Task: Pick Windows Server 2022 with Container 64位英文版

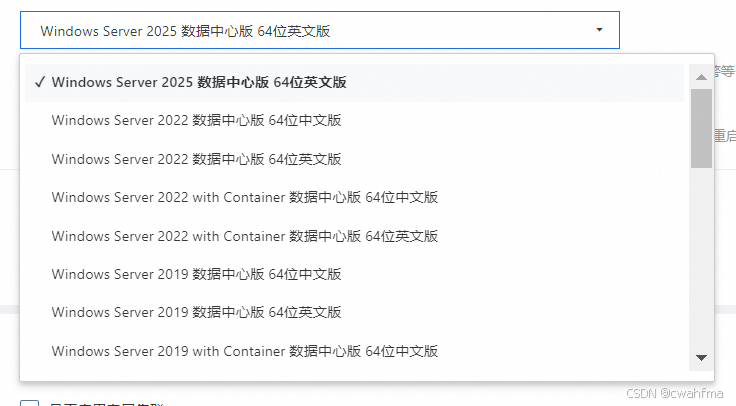Action: click(x=354, y=236)
